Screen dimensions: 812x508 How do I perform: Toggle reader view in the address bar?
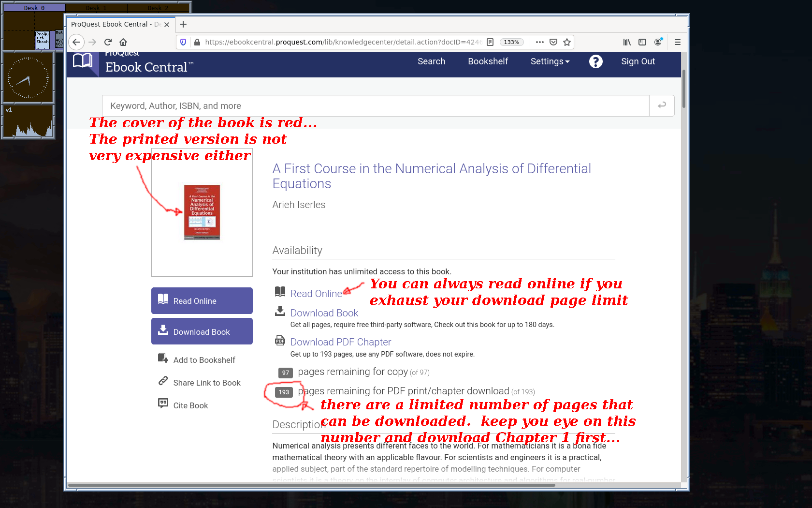[x=490, y=42]
